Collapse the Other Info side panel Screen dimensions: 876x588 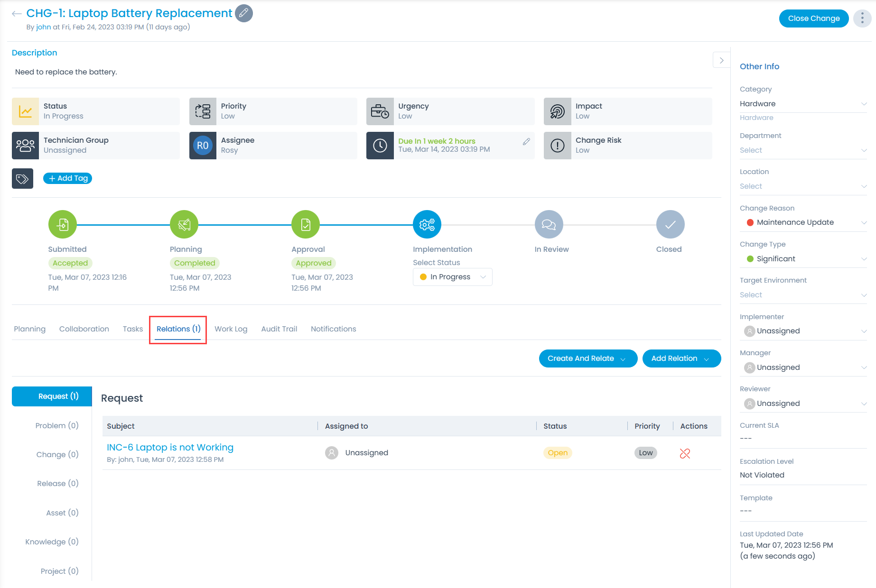[721, 60]
